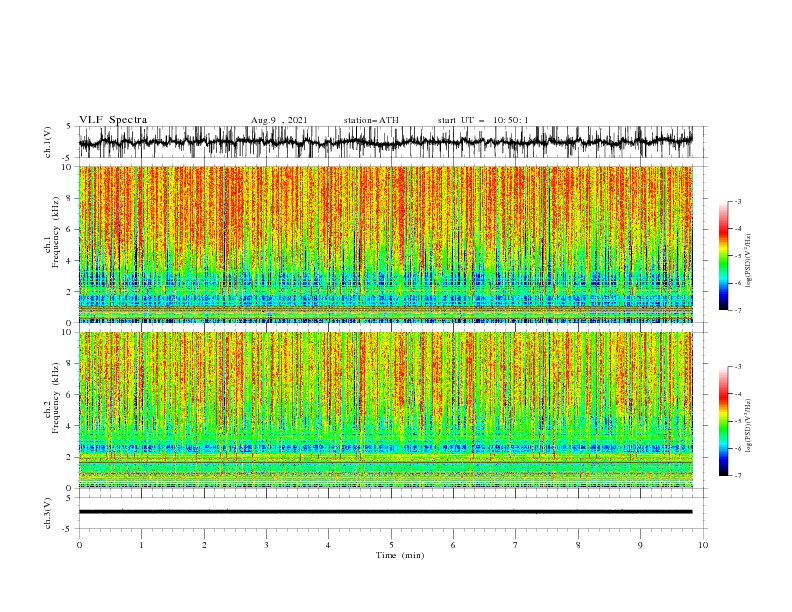This screenshot has height=612, width=792.
Task: Click the 10 kHz tick label on ch.1 frequency axis
Action: [x=67, y=167]
